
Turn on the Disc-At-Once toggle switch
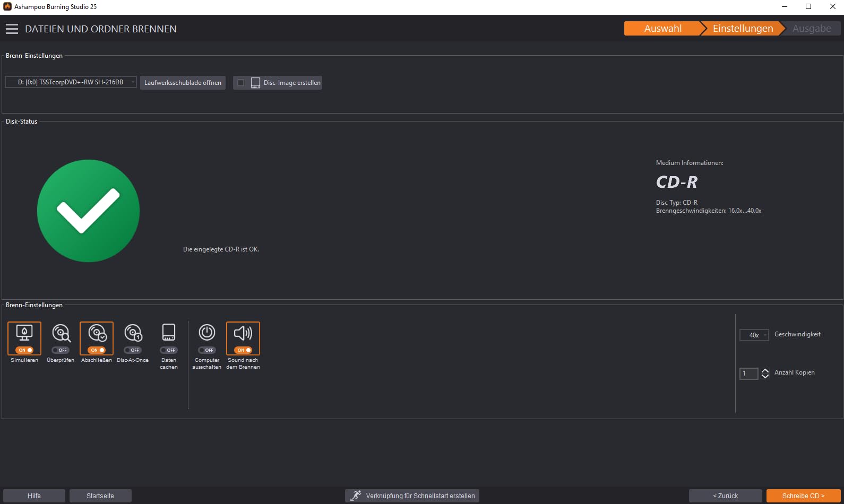pyautogui.click(x=133, y=350)
